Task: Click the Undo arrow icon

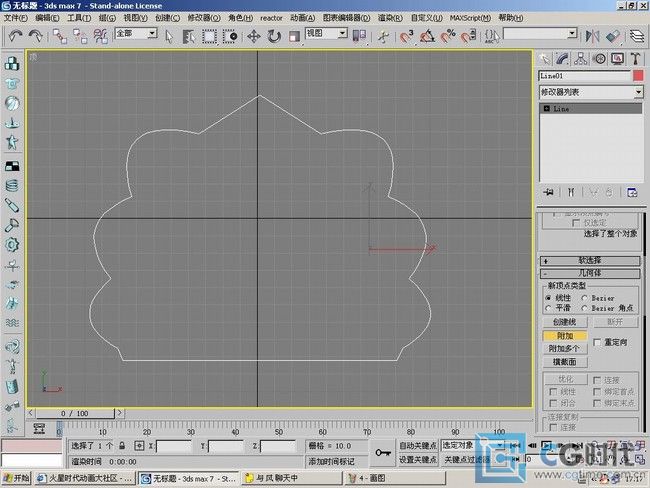Action: (x=15, y=36)
